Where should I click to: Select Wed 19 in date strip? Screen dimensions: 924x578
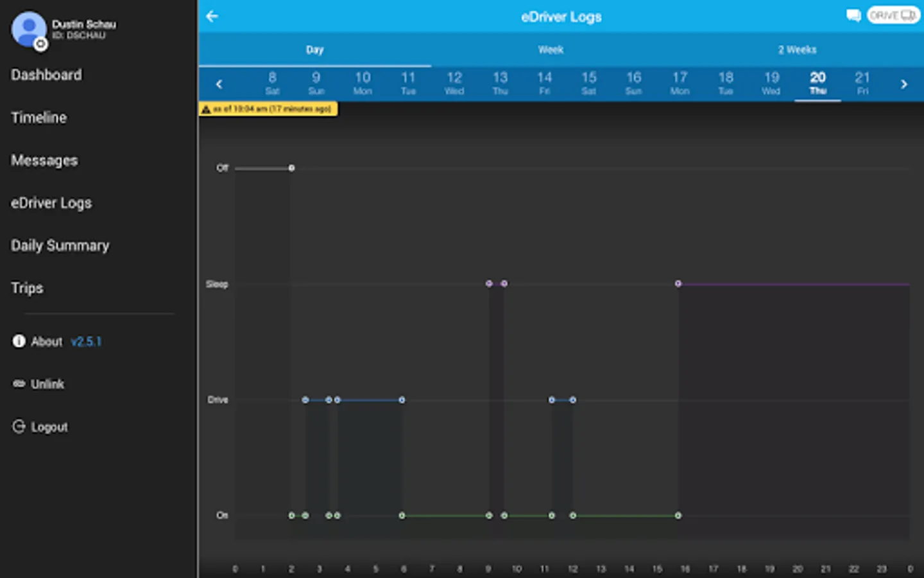771,83
